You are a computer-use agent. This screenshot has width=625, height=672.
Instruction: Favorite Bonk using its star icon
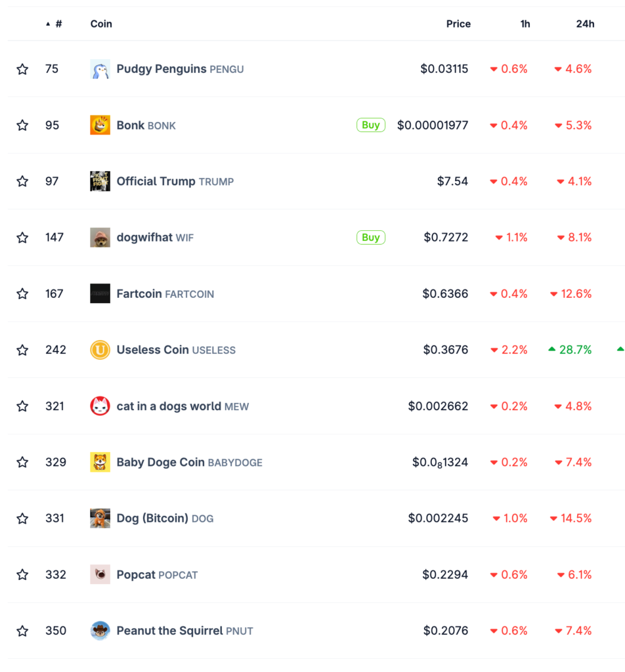(x=22, y=125)
